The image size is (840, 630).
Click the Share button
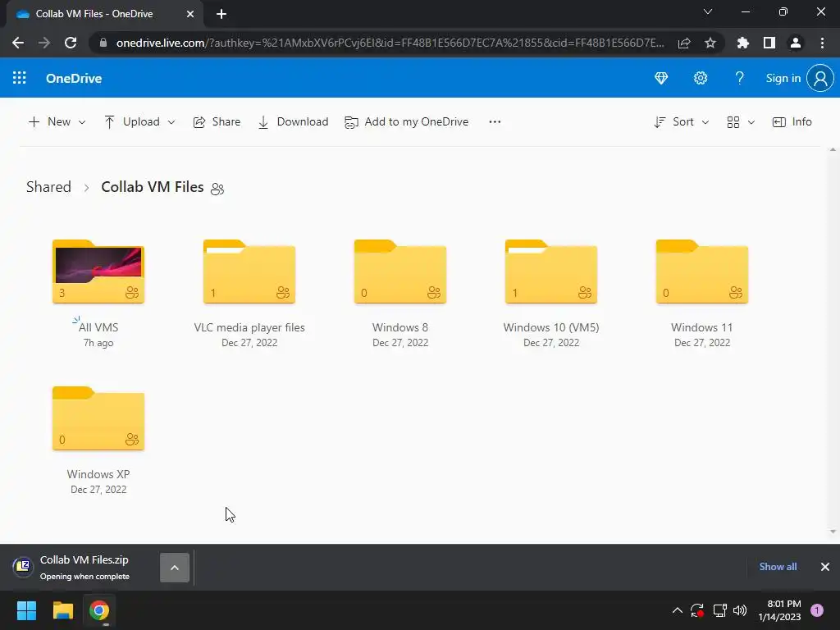(217, 122)
